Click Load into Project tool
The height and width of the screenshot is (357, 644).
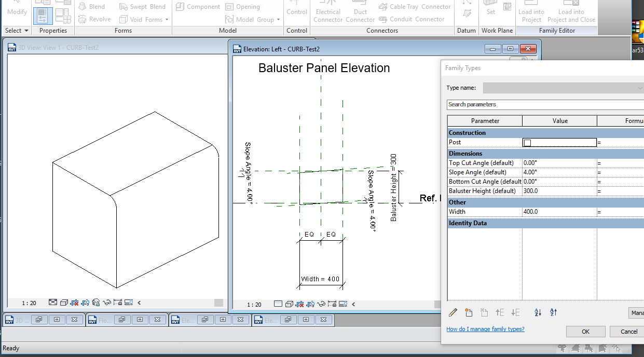pos(531,12)
